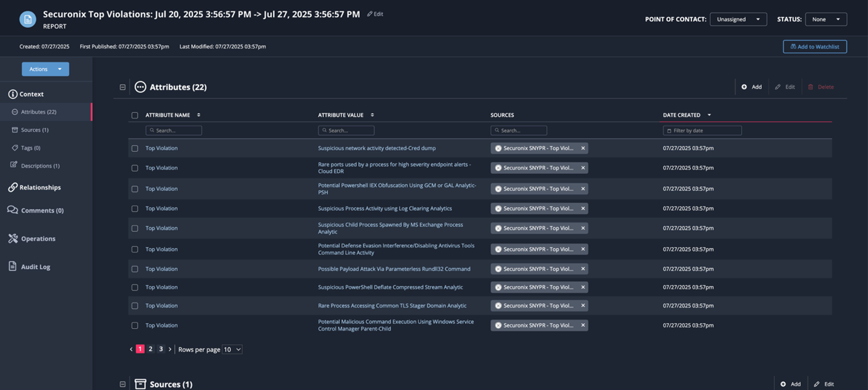
Task: Click the Add to Watchlist button
Action: 815,47
